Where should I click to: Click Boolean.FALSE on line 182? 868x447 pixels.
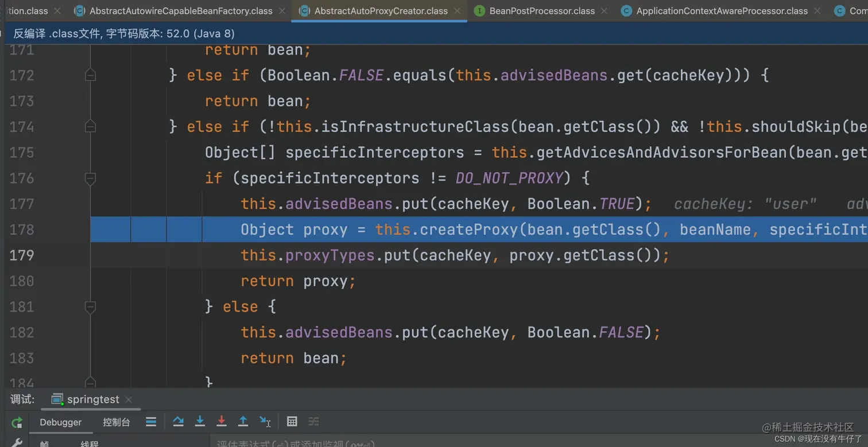pos(586,332)
